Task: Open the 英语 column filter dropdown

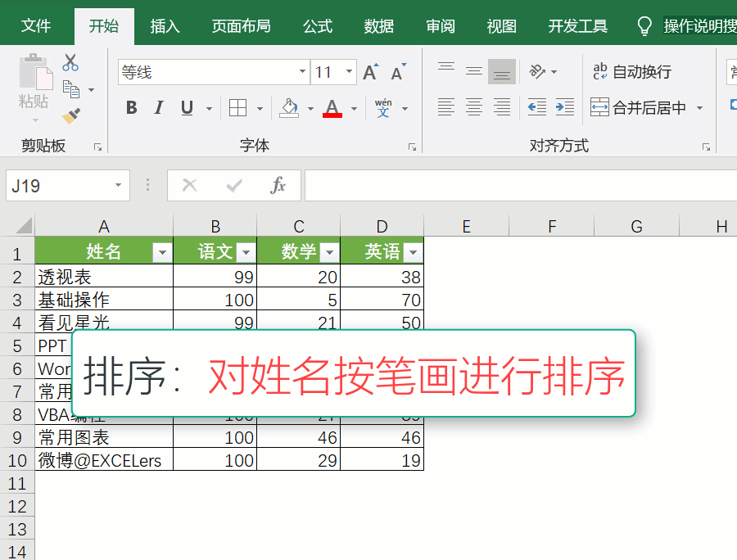Action: click(412, 252)
